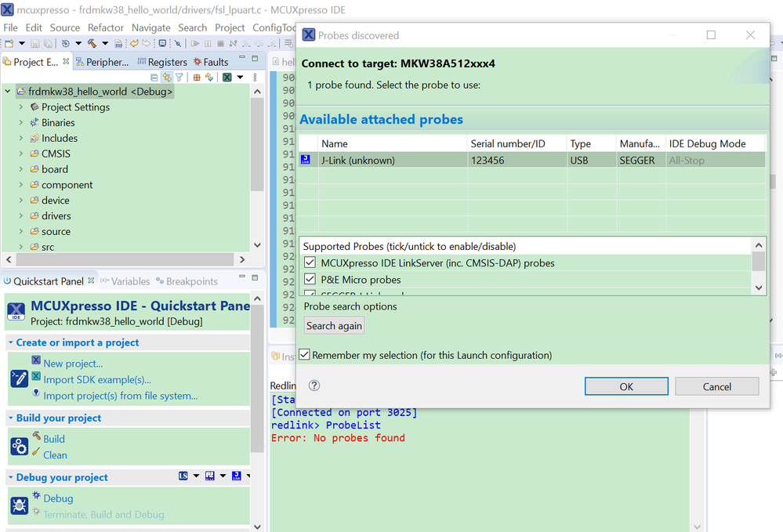Click the Serial number/ID column header
Screen dimensions: 783x532
517,143
